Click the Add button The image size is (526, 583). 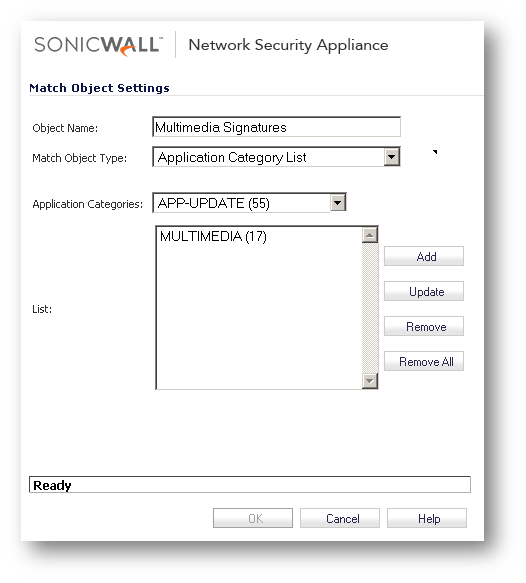(424, 256)
